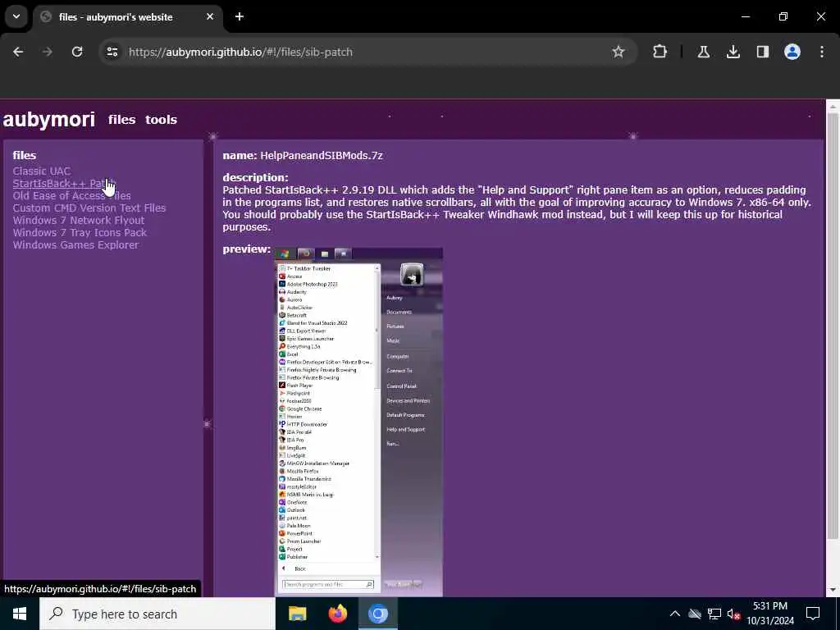Launch Firefox from the taskbar
Viewport: 840px width, 630px height.
tap(337, 614)
